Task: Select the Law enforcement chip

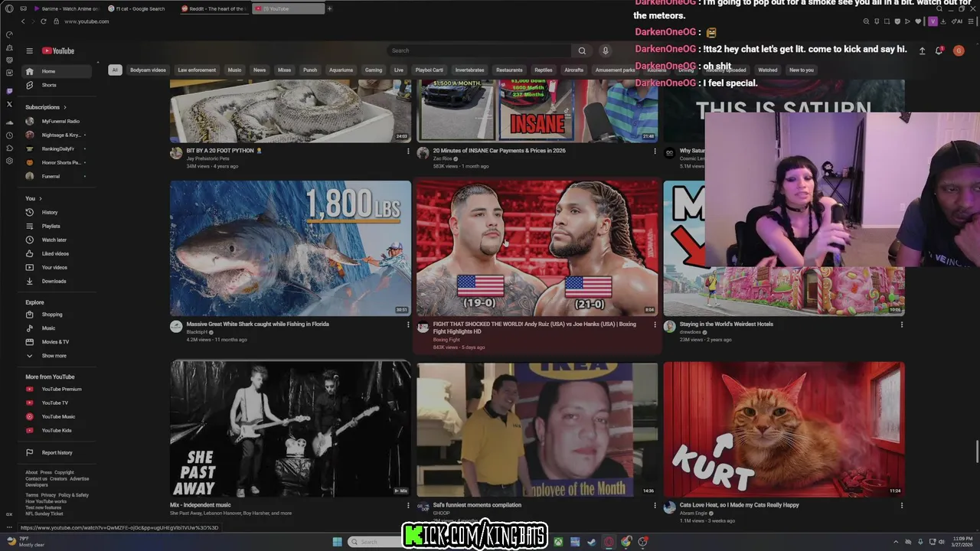Action: (197, 70)
